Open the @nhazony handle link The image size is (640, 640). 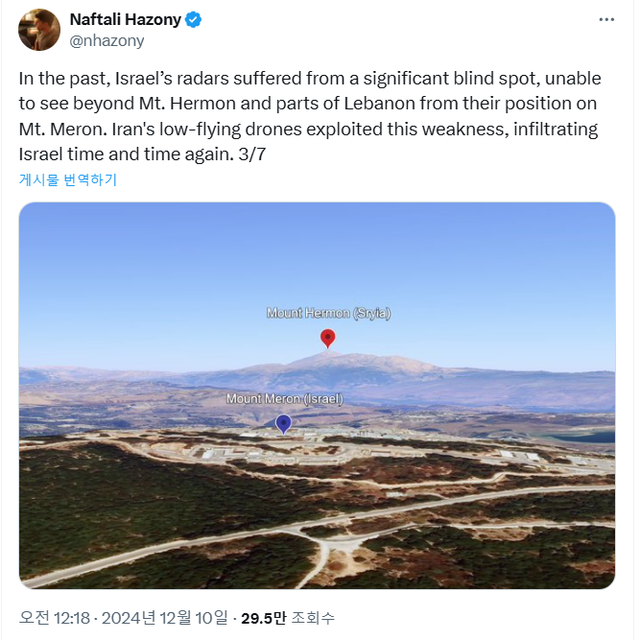(x=106, y=41)
